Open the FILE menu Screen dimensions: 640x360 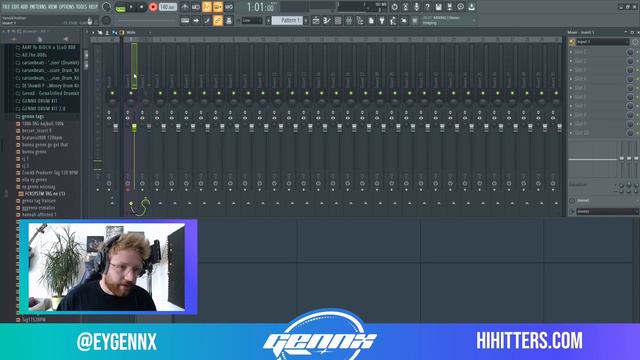click(x=6, y=7)
